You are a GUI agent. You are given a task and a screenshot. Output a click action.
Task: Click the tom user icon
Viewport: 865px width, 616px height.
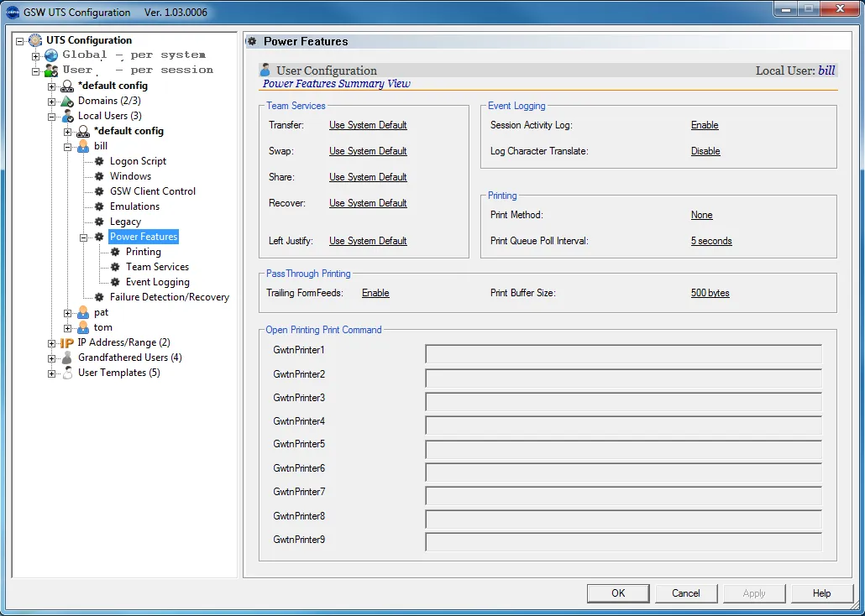click(x=83, y=327)
